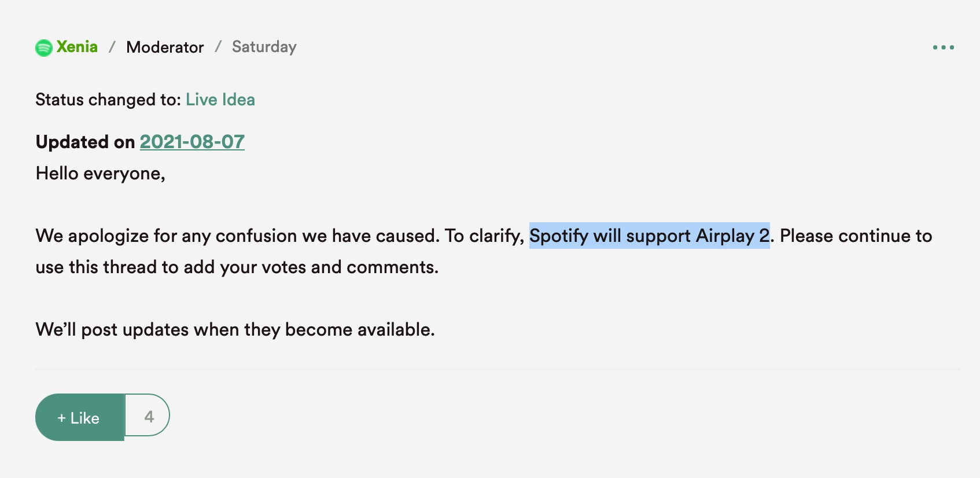Click the "Hello everyone," greeting line
Screen dimensions: 980x478
100,174
